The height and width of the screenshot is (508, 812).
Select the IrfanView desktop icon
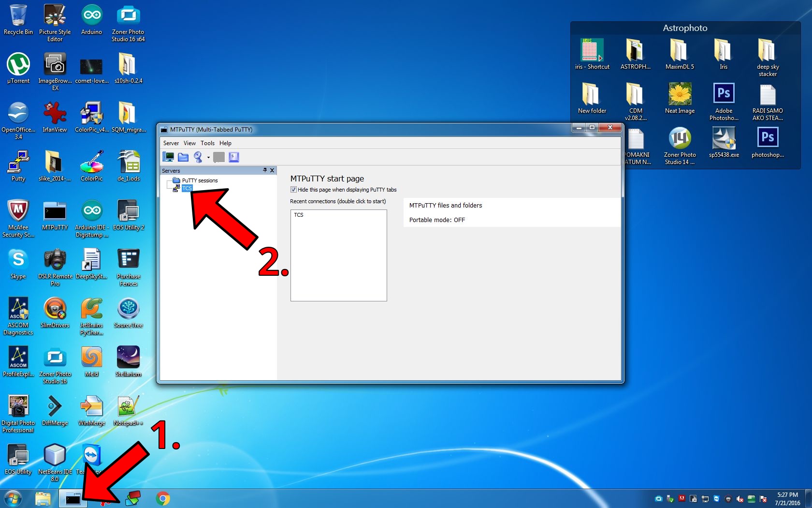[x=55, y=118]
